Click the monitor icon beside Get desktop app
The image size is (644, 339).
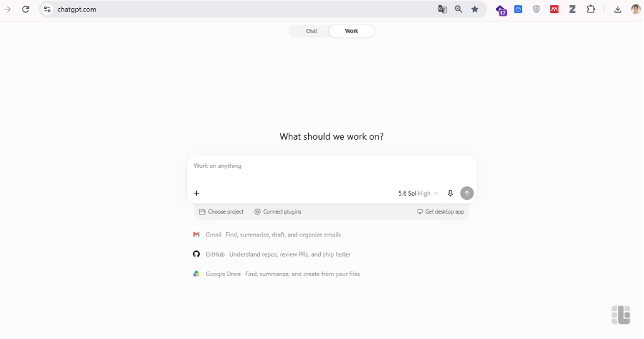coord(419,211)
